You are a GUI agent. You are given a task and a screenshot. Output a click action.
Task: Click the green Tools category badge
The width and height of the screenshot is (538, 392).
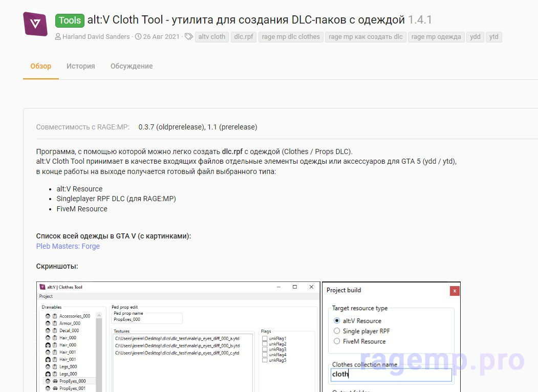[70, 20]
